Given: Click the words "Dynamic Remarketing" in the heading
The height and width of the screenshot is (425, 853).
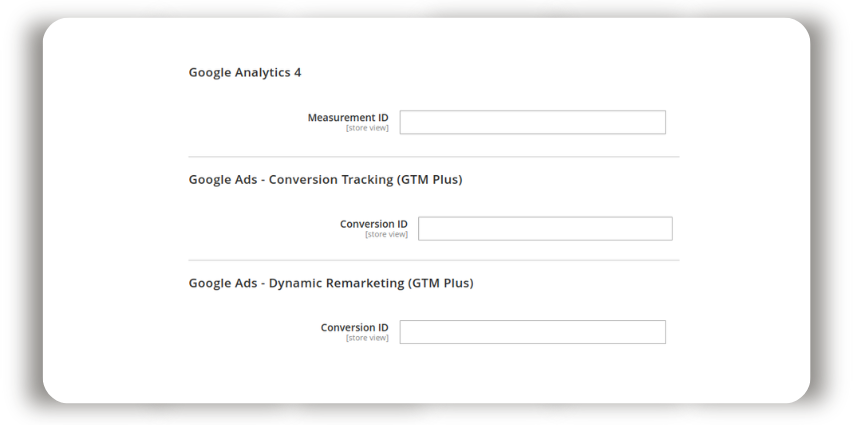Looking at the screenshot, I should (336, 283).
